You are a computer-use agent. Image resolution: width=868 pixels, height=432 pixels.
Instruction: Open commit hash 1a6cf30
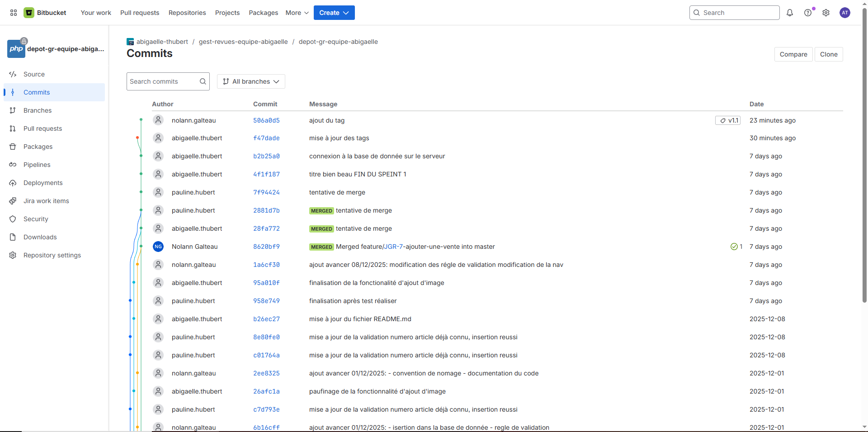(266, 265)
